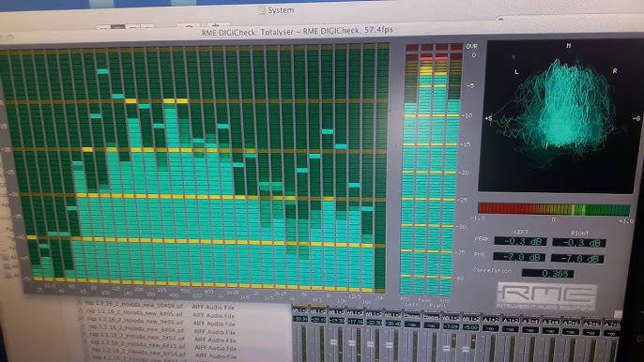Screen dimensions: 644x362
Task: Click the Correlation label
Action: [x=492, y=270]
